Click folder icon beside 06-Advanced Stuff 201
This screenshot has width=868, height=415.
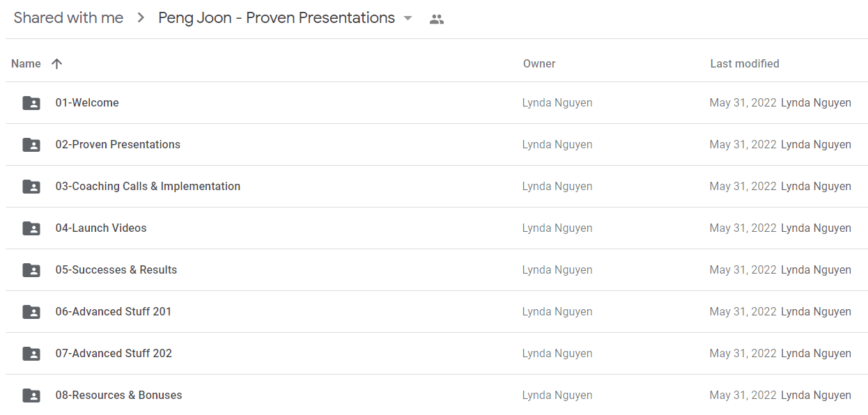pyautogui.click(x=31, y=312)
